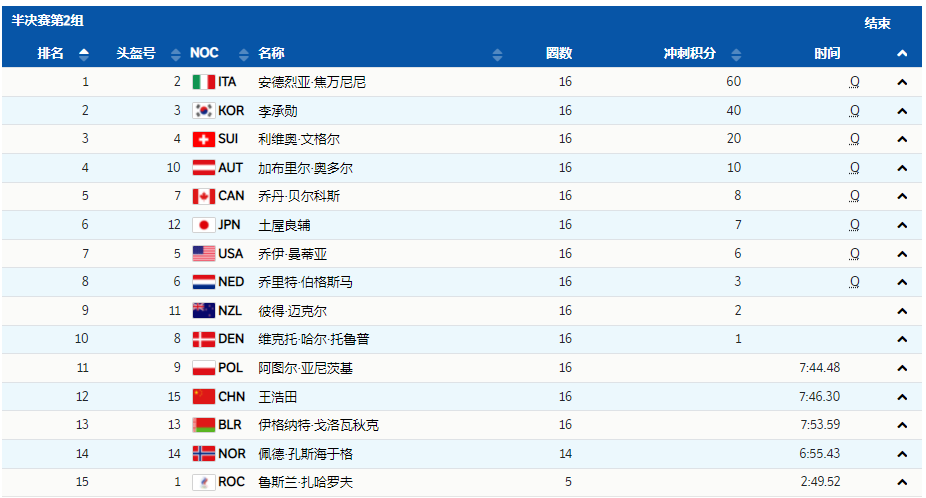Click the 半决赛第2组 heading
The width and height of the screenshot is (926, 498).
pos(47,18)
